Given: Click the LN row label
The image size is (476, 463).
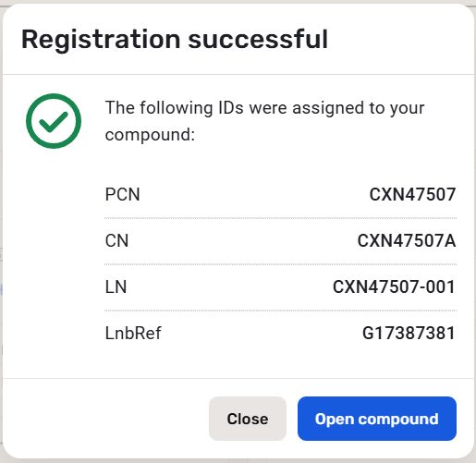Looking at the screenshot, I should point(116,286).
